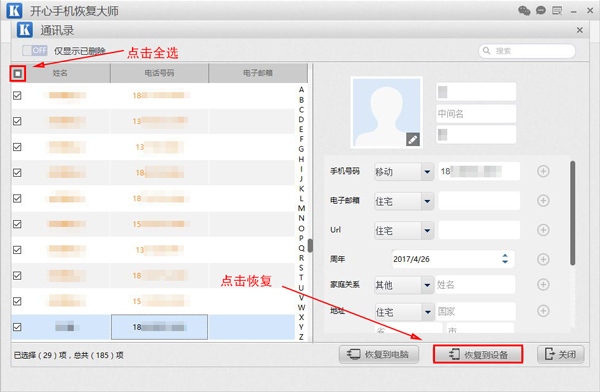600x392 pixels.
Task: Uncheck the first contact row checkbox
Action: tap(17, 95)
